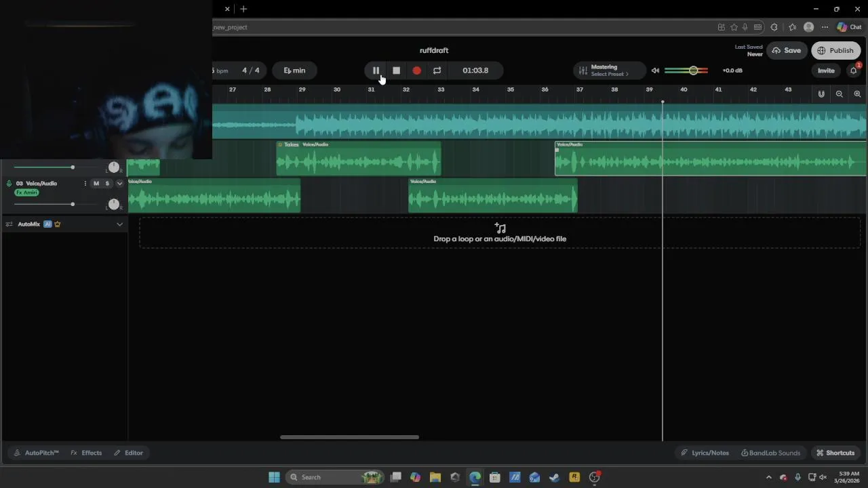This screenshot has height=488, width=868.
Task: Click the Invite button
Action: pos(826,70)
